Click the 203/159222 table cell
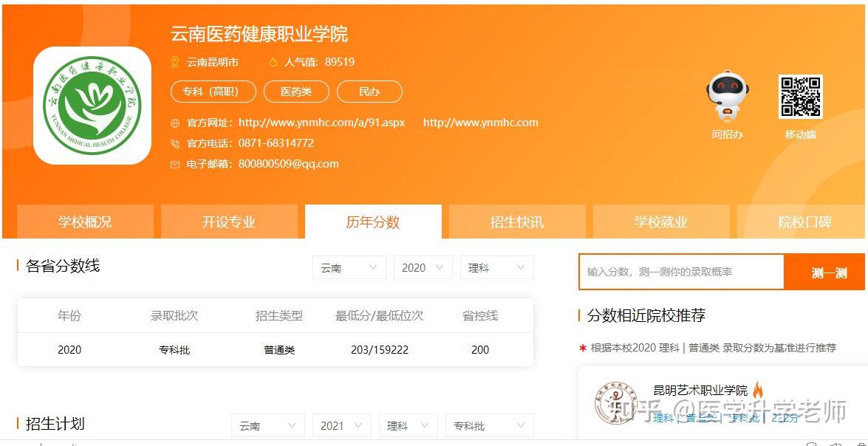 click(380, 350)
